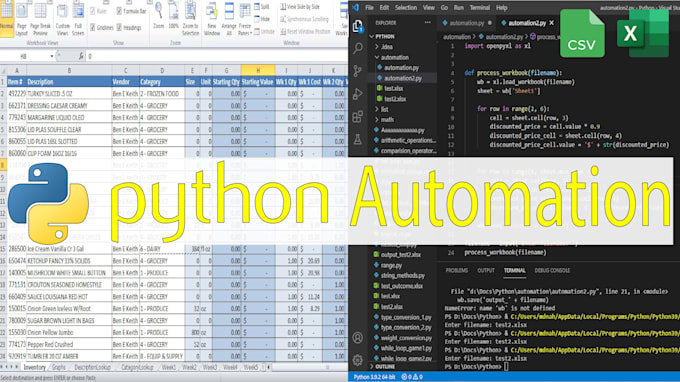Open VS Code Explorer activity icon
This screenshot has width=680, height=382.
[358, 27]
